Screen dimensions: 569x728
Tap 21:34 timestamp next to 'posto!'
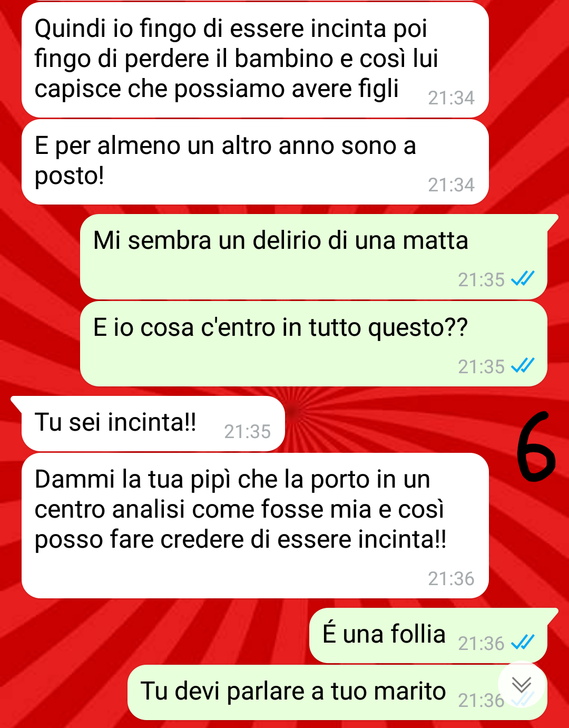click(x=451, y=185)
